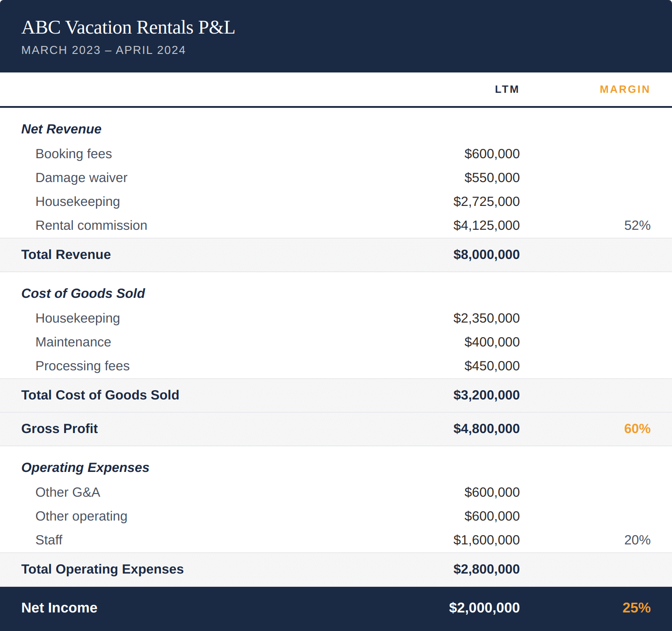
Task: Click the orange '60%' Gross Profit margin
Action: [x=637, y=429]
